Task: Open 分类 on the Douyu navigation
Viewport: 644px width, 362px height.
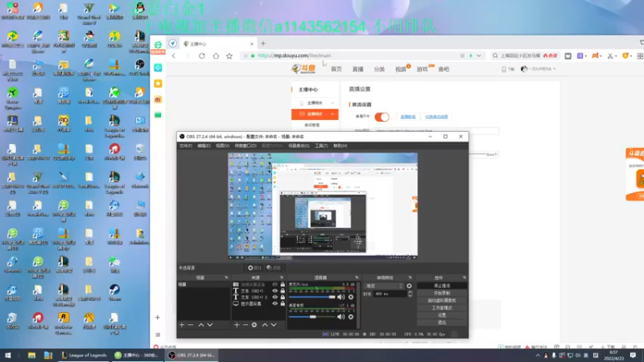Action: pos(379,69)
